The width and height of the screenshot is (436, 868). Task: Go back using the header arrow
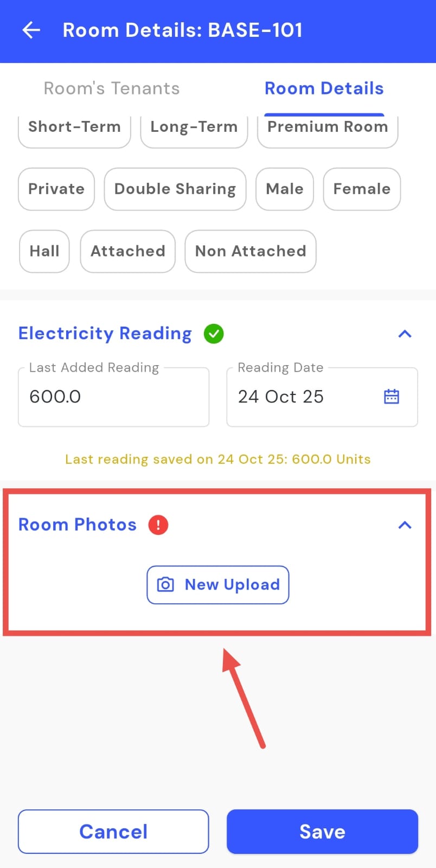[31, 30]
